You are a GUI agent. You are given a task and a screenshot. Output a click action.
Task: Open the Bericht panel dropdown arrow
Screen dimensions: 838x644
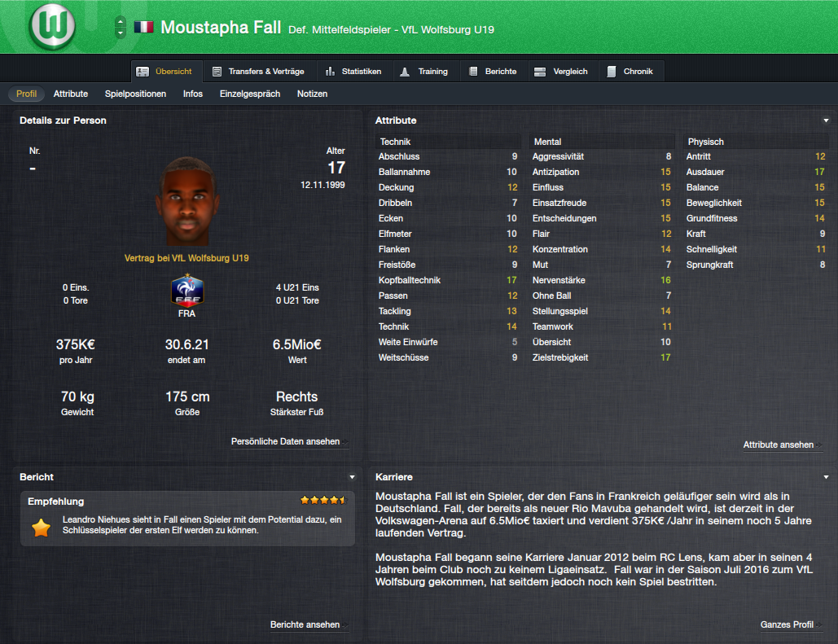pos(352,477)
